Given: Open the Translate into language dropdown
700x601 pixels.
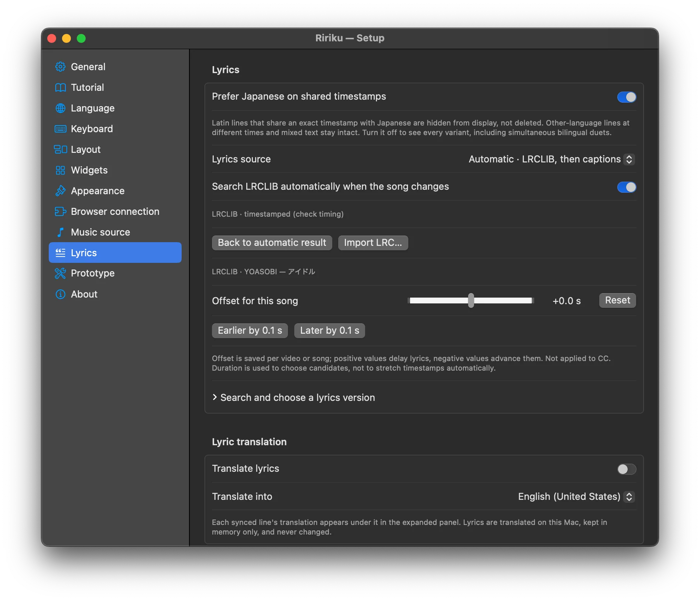Looking at the screenshot, I should point(576,497).
